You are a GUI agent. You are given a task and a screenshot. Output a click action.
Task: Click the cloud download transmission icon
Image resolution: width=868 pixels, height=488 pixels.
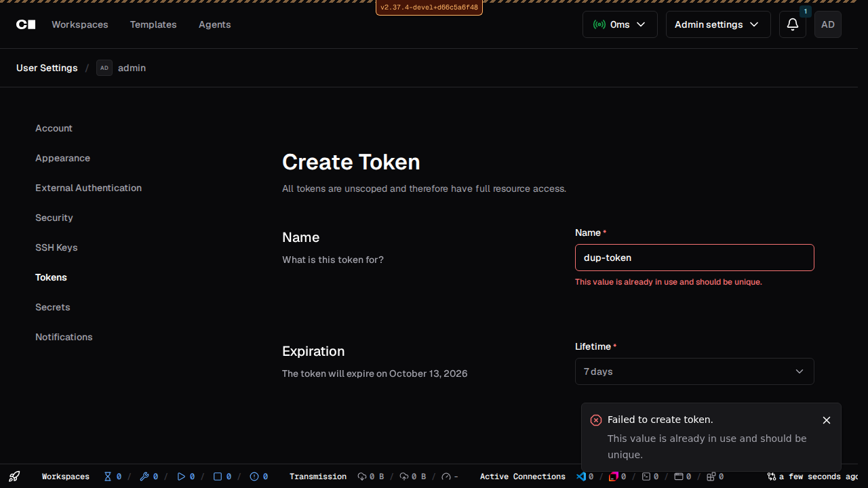click(362, 476)
